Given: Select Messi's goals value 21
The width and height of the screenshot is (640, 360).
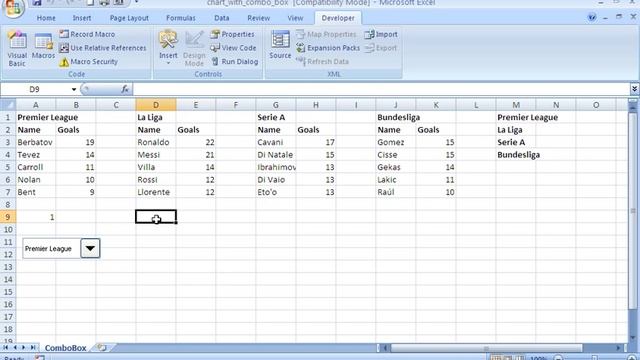Looking at the screenshot, I should [x=196, y=155].
